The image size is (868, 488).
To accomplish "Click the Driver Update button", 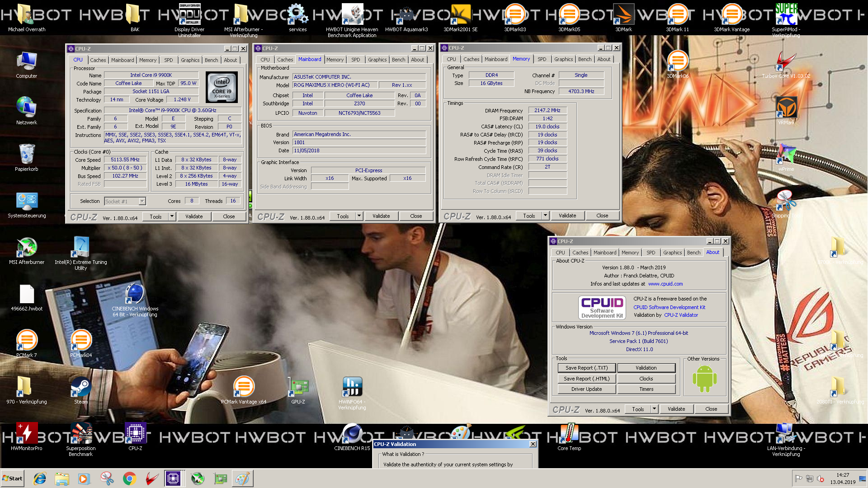I will click(x=587, y=389).
